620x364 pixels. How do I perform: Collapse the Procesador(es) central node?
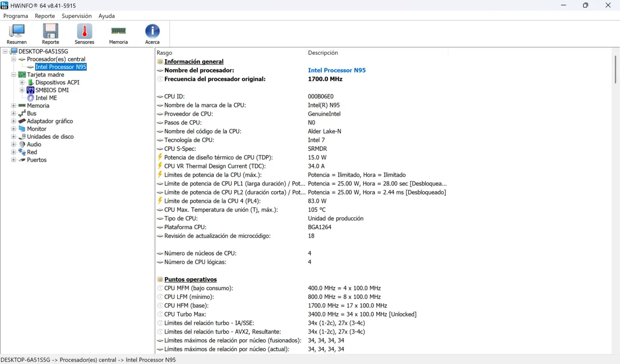click(14, 59)
